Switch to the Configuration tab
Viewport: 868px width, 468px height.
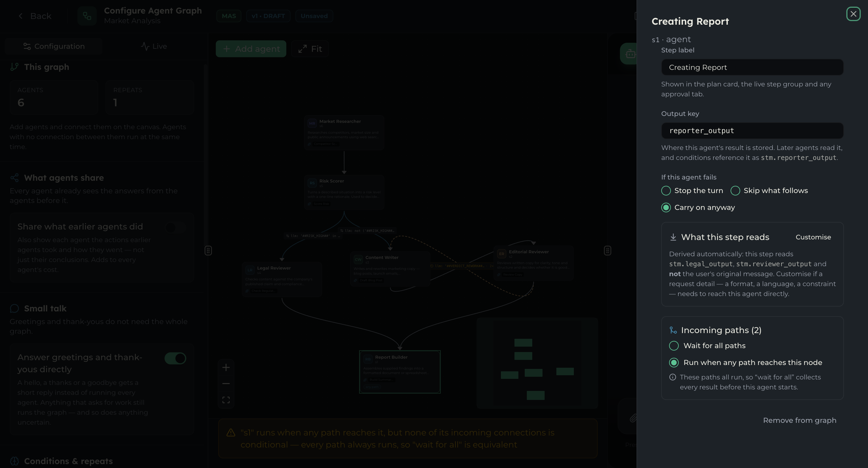[x=54, y=46]
